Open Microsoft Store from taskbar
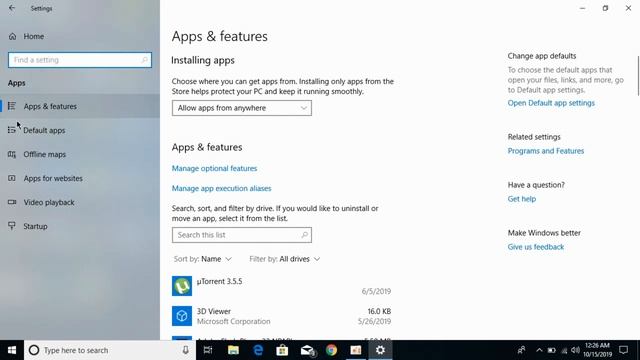Image resolution: width=640 pixels, height=360 pixels. (x=282, y=350)
